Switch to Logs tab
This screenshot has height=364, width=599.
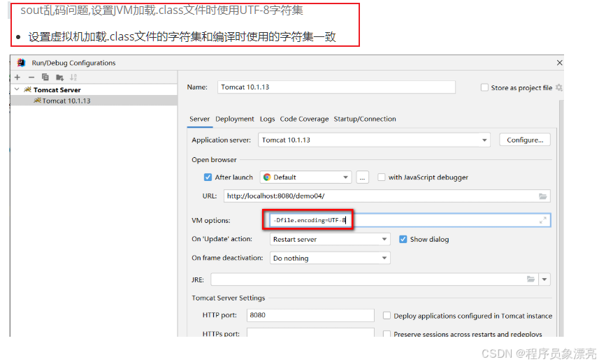(x=268, y=119)
